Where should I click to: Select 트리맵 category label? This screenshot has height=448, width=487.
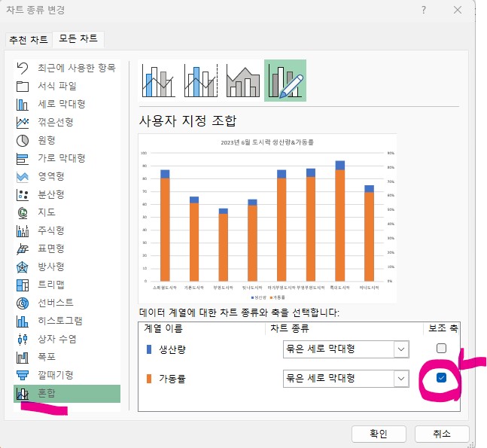pos(51,285)
